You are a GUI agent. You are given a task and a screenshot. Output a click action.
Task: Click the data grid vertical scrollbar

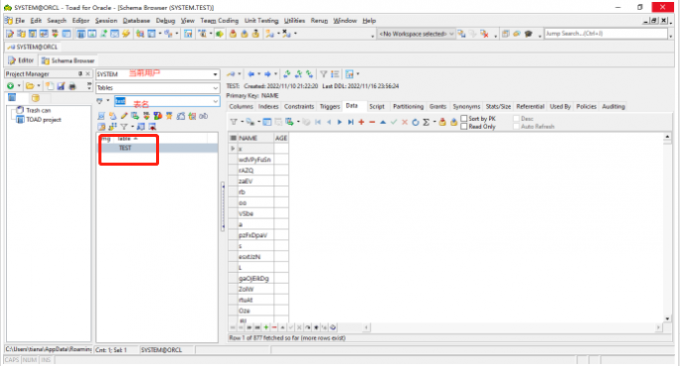point(667,228)
